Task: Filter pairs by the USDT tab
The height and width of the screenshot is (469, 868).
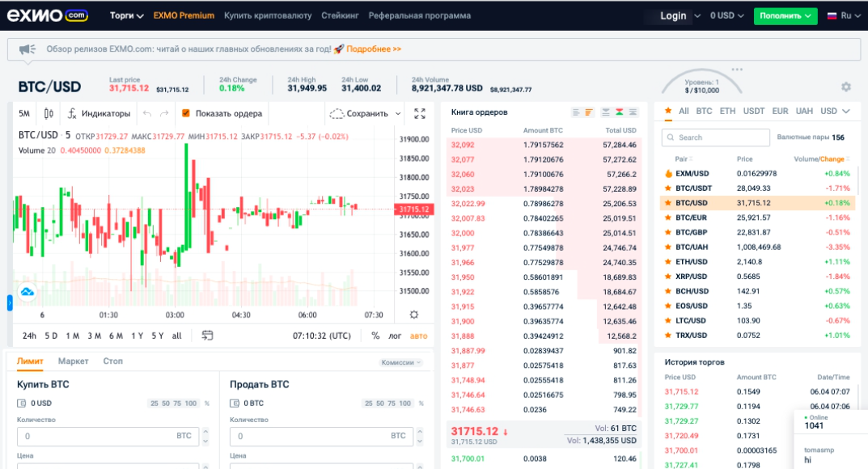Action: point(753,111)
